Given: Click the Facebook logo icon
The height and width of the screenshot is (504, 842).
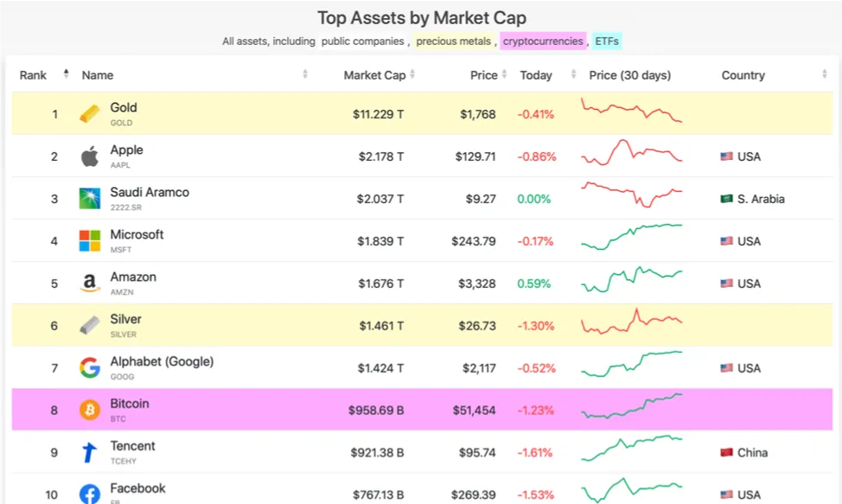Looking at the screenshot, I should 90,494.
